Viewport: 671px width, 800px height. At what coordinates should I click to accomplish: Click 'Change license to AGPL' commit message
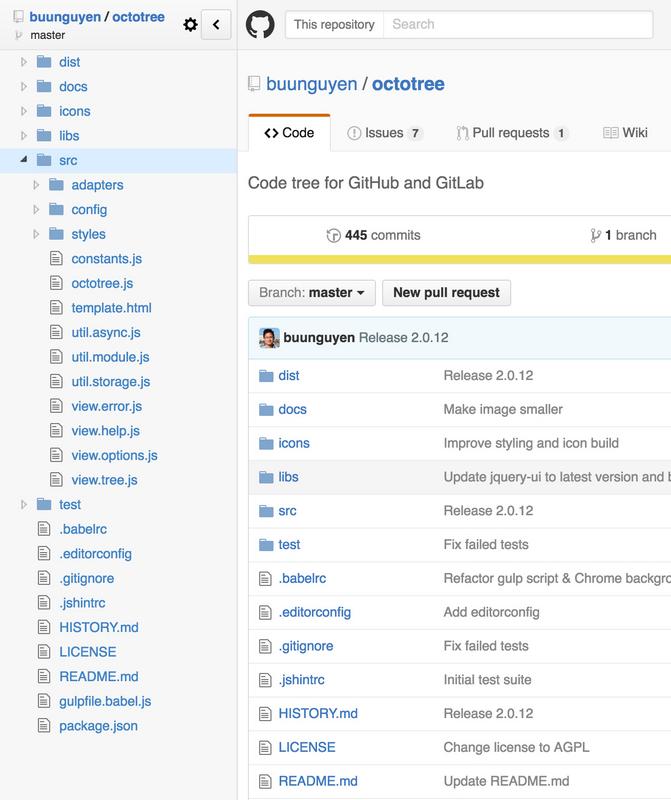[516, 747]
